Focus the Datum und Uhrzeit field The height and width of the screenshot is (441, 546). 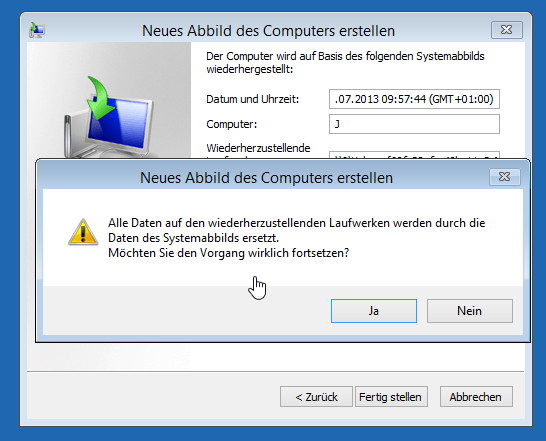tap(414, 99)
